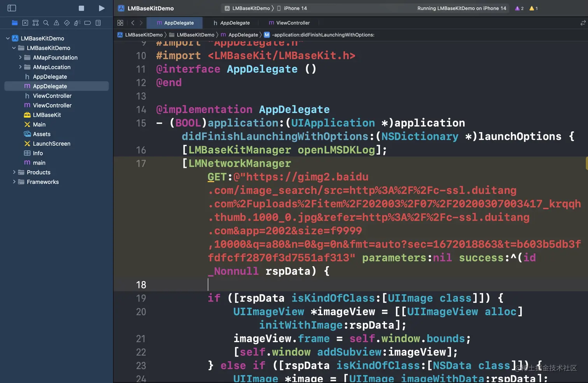Open the Symbol navigator icon
The width and height of the screenshot is (588, 383).
36,23
